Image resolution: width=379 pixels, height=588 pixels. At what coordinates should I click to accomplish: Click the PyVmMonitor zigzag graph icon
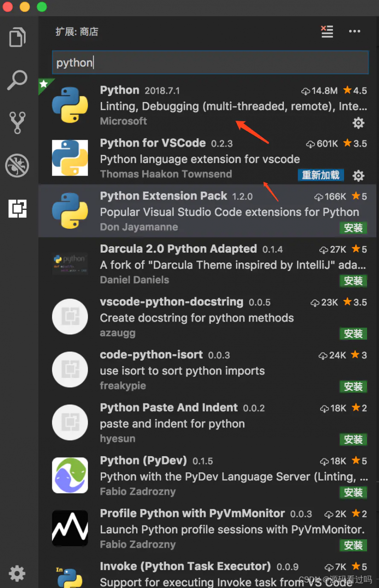click(70, 528)
